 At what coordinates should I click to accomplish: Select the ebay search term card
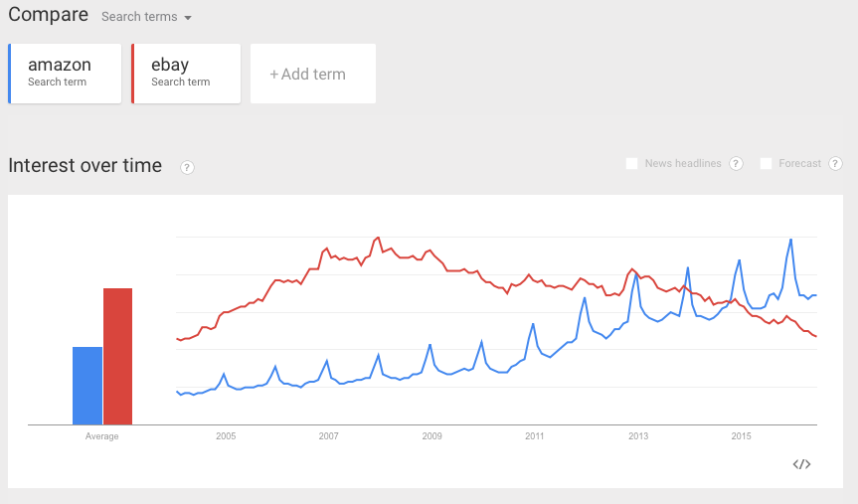(187, 74)
